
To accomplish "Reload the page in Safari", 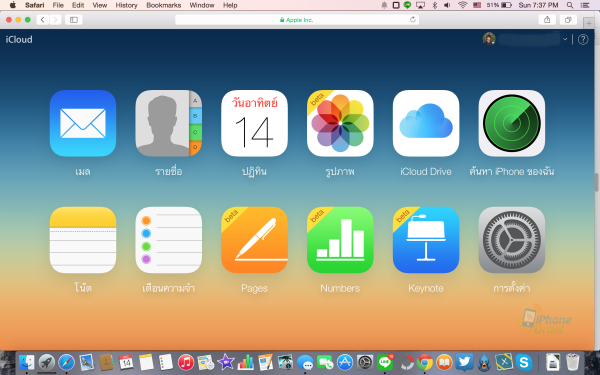I will coord(412,20).
